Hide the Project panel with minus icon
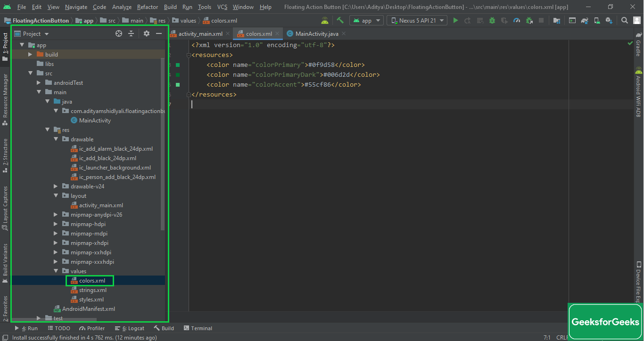Screen dimensions: 644x341 coord(159,33)
